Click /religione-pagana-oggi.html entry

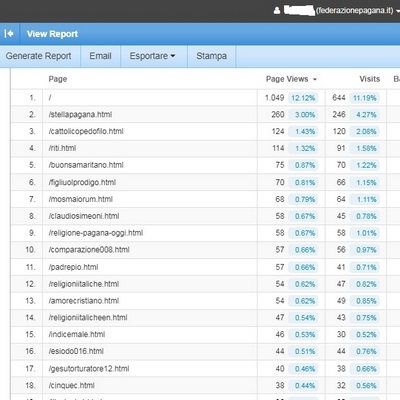[96, 233]
